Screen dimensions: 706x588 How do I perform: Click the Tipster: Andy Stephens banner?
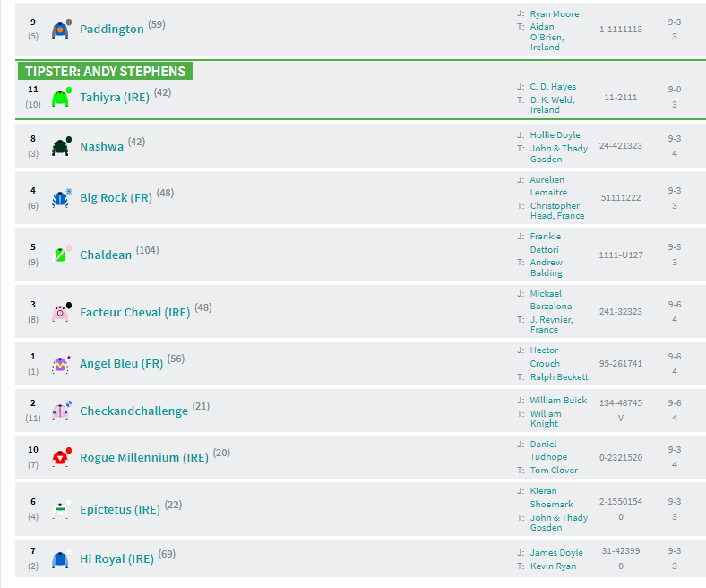[106, 71]
